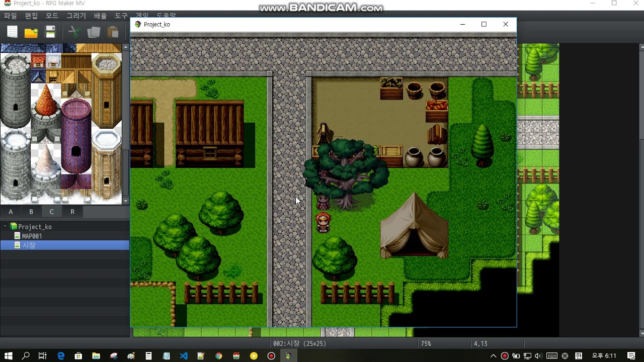This screenshot has height=362, width=644.
Task: Pick the white octagonal tower tile
Action: [106, 166]
